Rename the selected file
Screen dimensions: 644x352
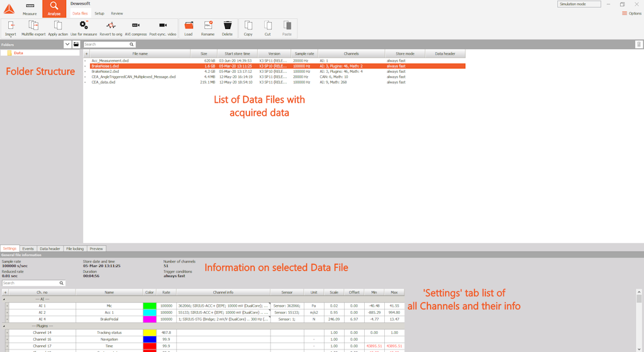[208, 28]
